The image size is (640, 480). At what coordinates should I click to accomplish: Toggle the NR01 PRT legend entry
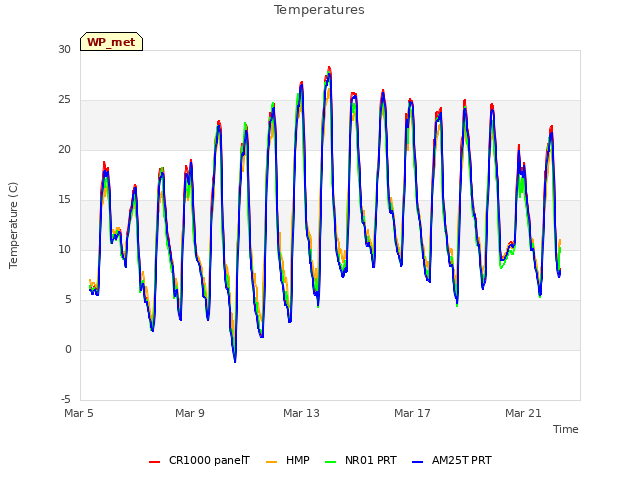361,460
